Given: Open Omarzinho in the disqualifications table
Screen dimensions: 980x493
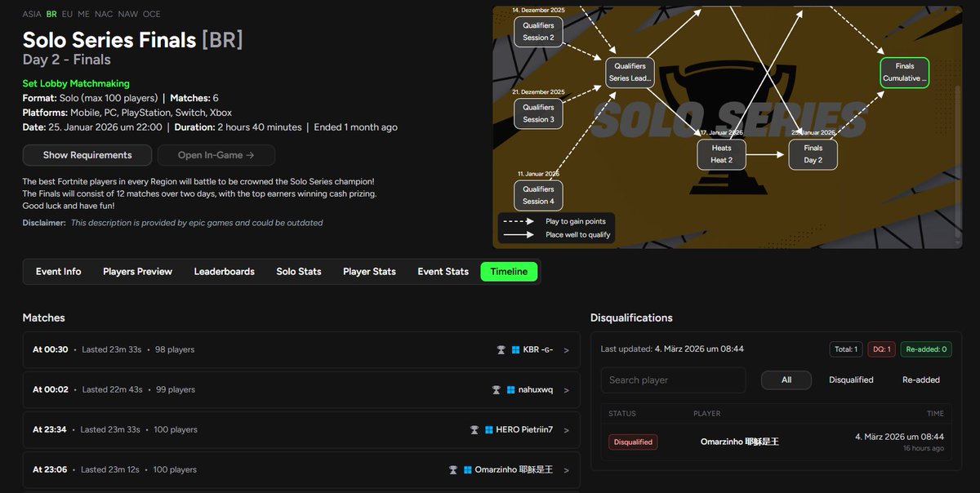Looking at the screenshot, I should point(740,442).
